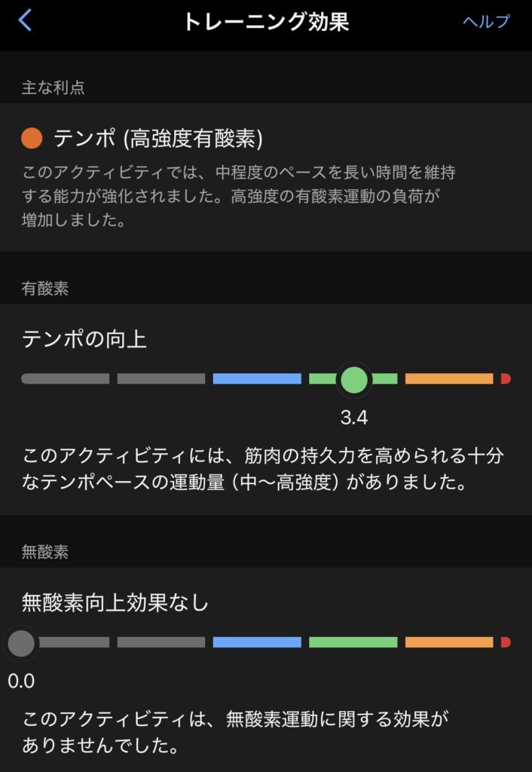Tap the first gray aerobic bar segment
The image size is (532, 772).
66,378
